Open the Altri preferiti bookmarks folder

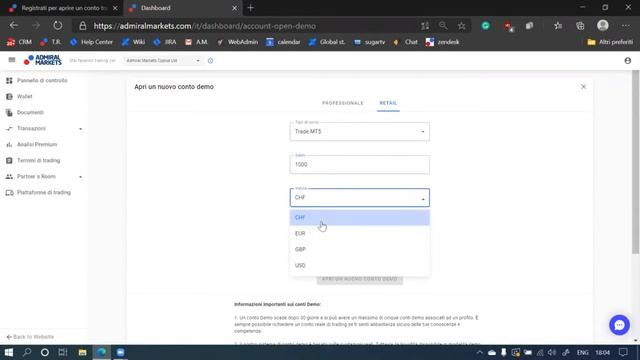point(610,42)
